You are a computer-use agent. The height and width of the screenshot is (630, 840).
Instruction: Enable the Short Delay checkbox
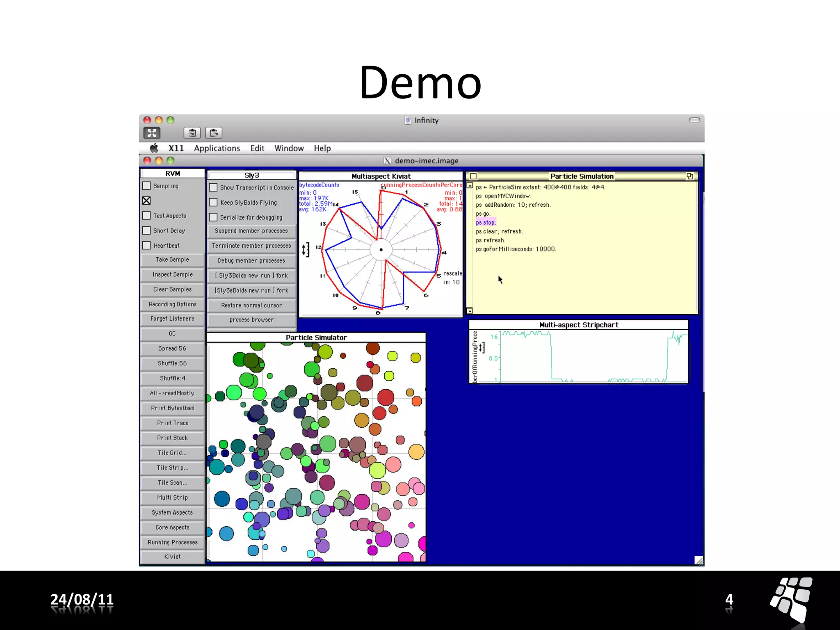[x=146, y=231]
